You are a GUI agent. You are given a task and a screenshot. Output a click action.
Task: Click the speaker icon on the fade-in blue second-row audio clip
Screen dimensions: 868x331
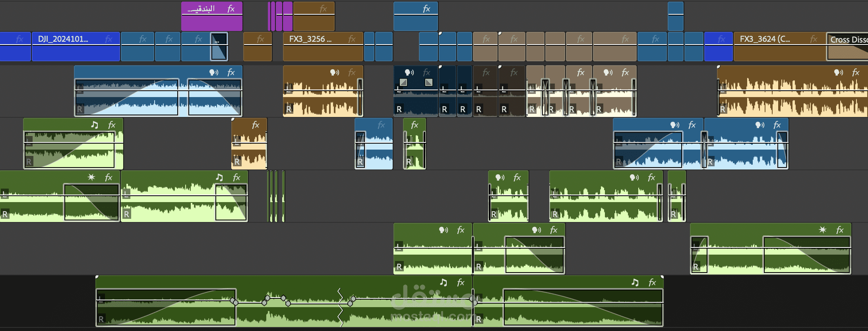tap(675, 125)
